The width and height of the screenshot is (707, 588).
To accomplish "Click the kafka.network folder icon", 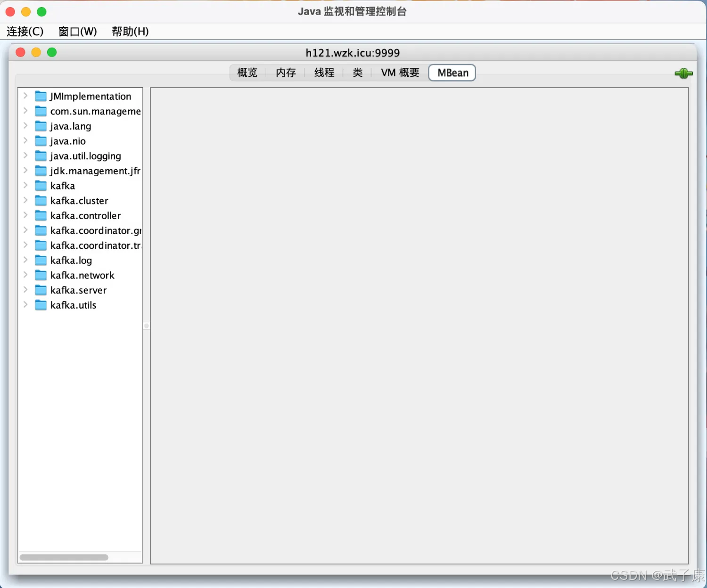I will point(41,275).
